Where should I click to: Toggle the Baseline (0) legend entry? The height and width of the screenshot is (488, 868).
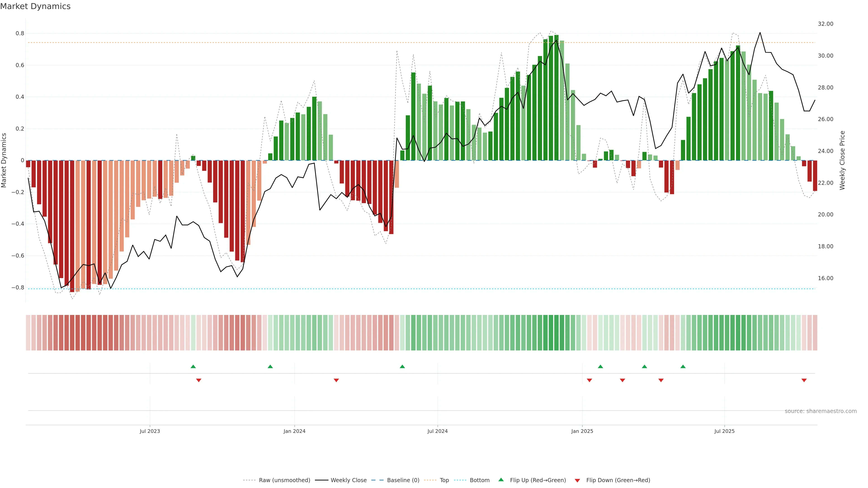[403, 480]
